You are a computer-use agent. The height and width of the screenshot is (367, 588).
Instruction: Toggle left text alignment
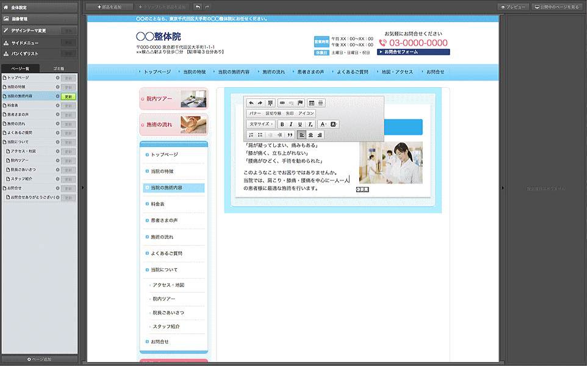pyautogui.click(x=301, y=135)
